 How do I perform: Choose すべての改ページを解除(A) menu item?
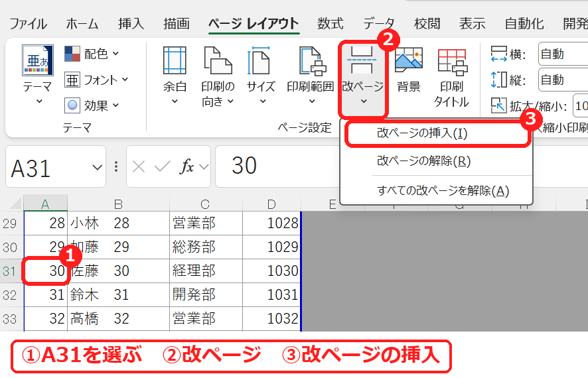[436, 191]
